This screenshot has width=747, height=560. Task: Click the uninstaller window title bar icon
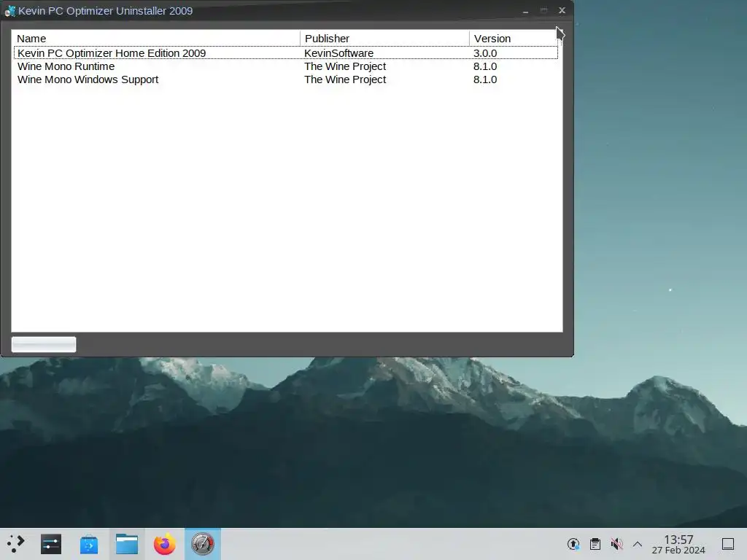(10, 11)
